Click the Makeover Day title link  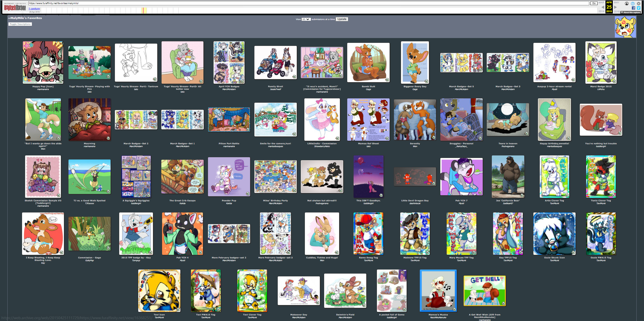pyautogui.click(x=299, y=315)
